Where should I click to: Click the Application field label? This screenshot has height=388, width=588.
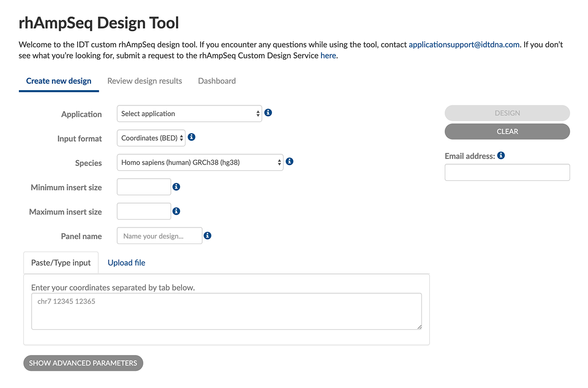click(81, 114)
